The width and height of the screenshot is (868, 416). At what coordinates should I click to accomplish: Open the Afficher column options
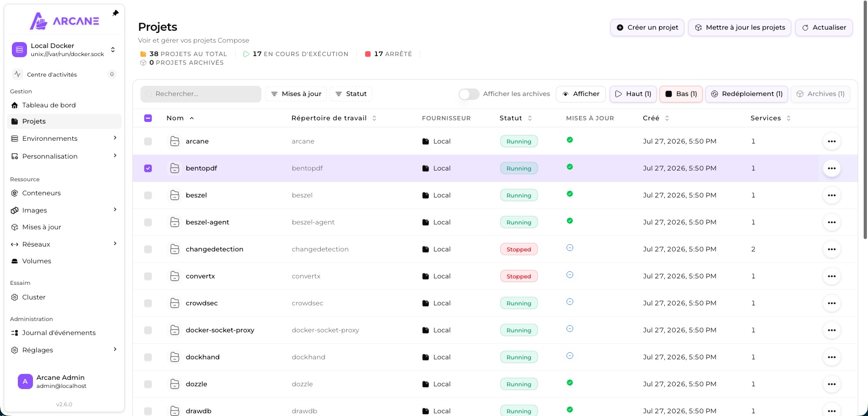pyautogui.click(x=581, y=94)
